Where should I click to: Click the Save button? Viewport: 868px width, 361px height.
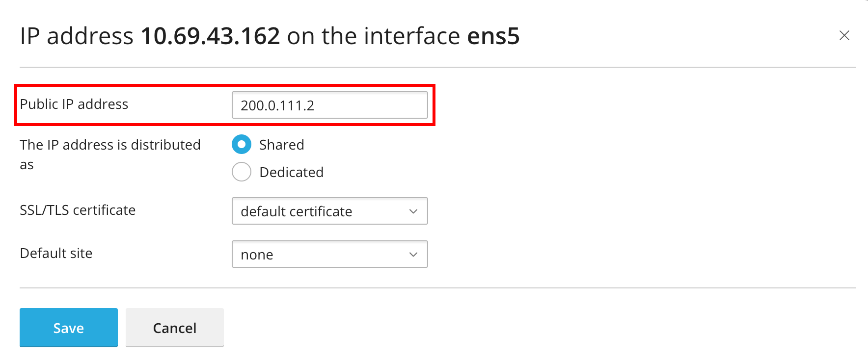pyautogui.click(x=69, y=328)
